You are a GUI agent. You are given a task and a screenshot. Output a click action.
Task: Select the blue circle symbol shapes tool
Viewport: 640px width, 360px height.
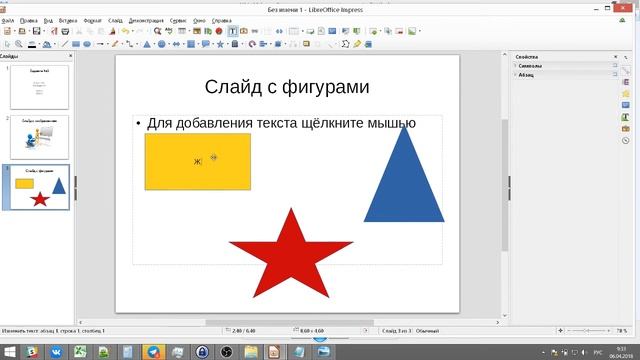[162, 44]
